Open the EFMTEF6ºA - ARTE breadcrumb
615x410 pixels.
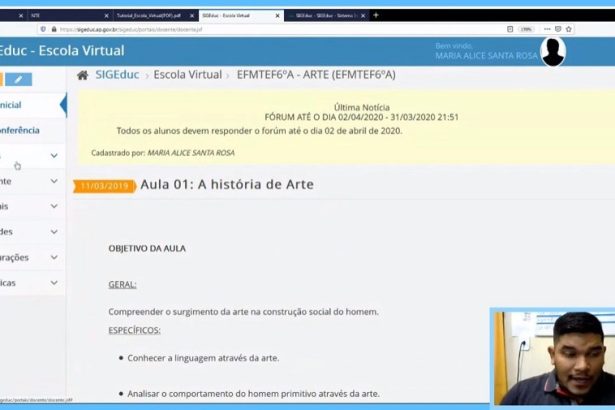(315, 75)
